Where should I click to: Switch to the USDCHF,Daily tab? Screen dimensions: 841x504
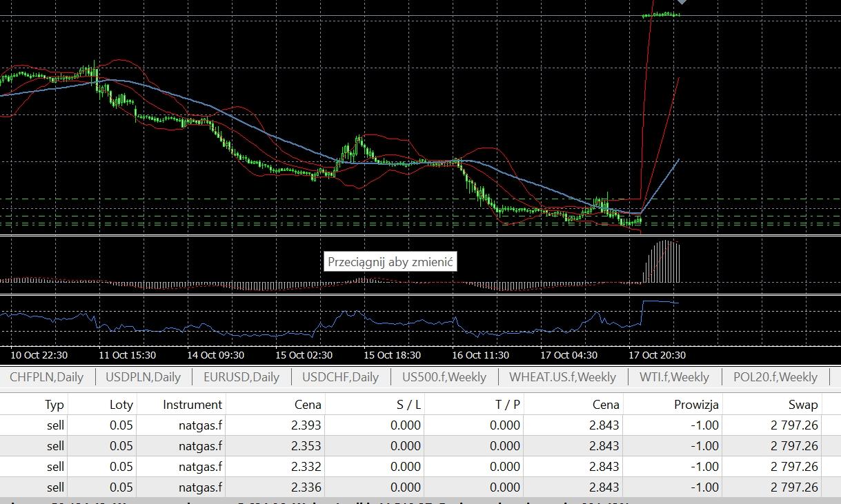pos(340,377)
